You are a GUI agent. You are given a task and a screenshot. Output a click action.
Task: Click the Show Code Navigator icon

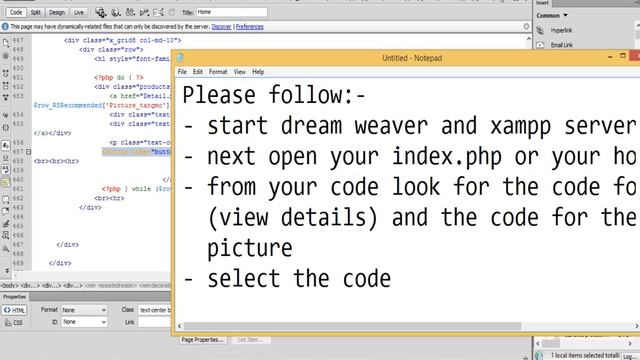click(6, 55)
